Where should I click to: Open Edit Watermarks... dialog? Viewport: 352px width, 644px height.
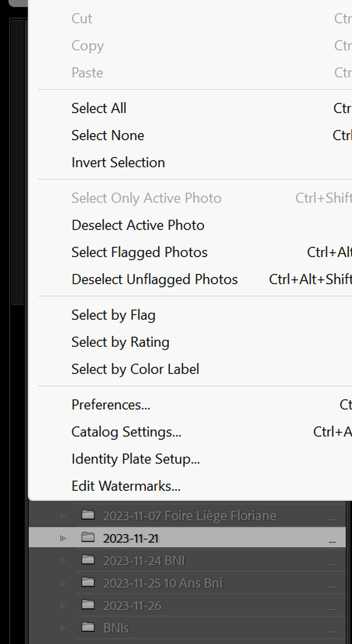point(126,486)
